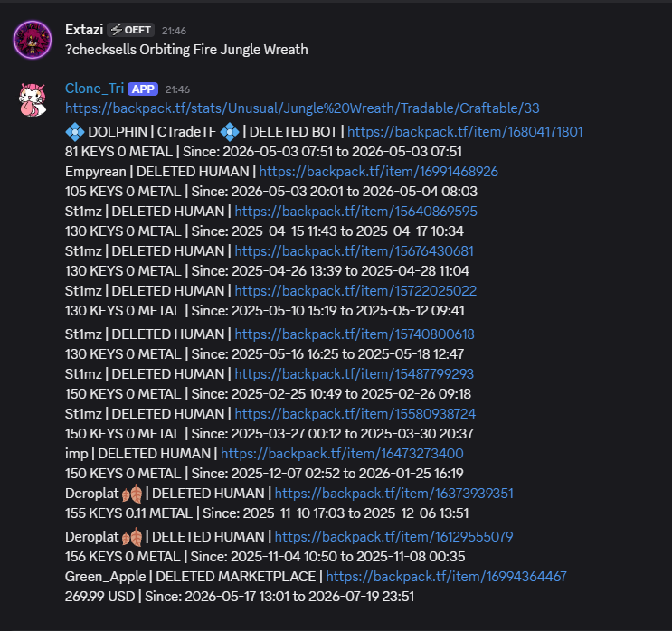The height and width of the screenshot is (631, 672).
Task: Click the APP badge beside Clone_Tri
Action: tap(143, 89)
